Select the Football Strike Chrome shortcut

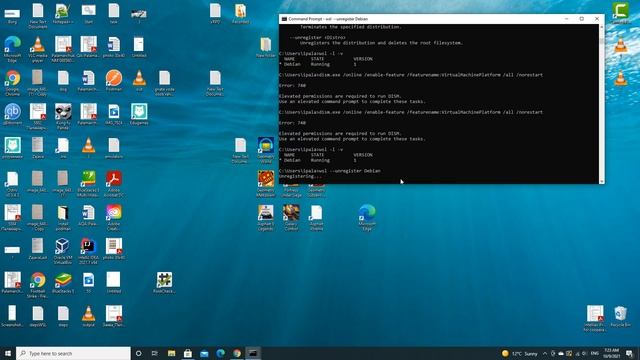38,284
